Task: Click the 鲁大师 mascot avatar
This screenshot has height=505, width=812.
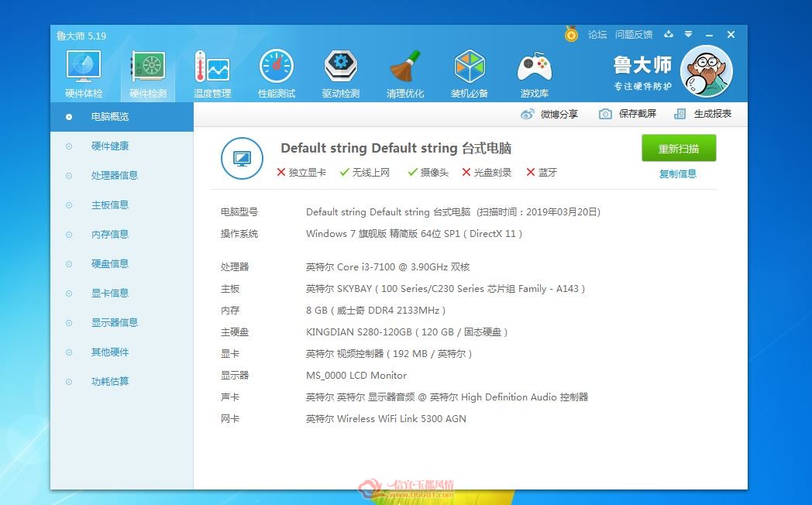Action: [706, 71]
